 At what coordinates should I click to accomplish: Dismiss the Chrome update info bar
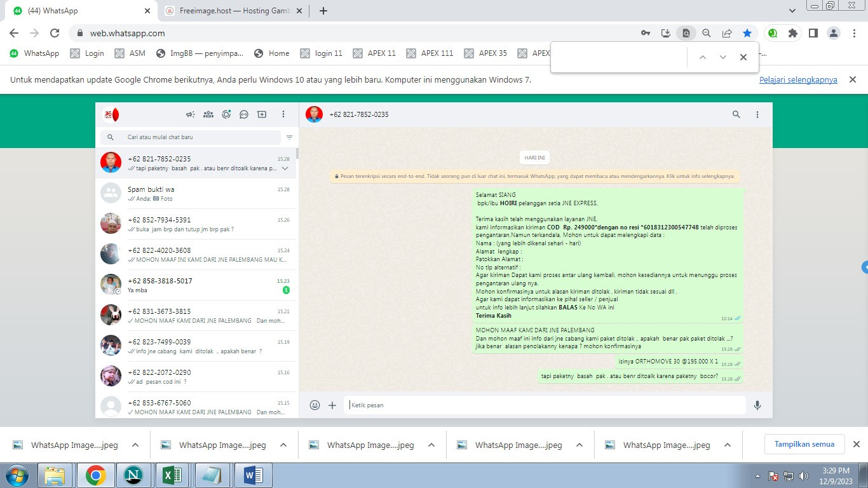click(853, 79)
